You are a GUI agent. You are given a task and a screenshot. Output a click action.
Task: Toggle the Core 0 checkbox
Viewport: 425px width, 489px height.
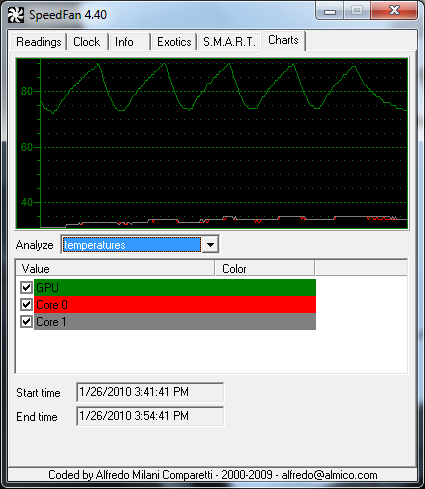(x=26, y=304)
